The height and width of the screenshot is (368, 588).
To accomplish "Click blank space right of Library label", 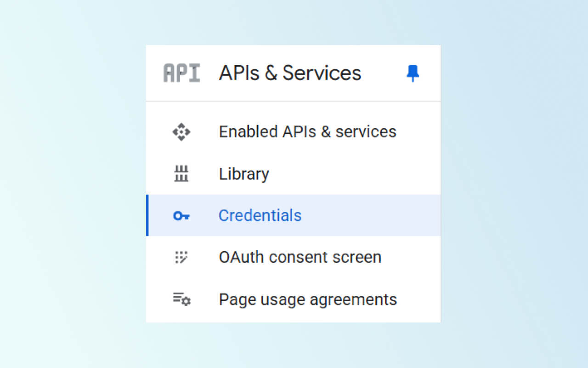I will [x=354, y=174].
